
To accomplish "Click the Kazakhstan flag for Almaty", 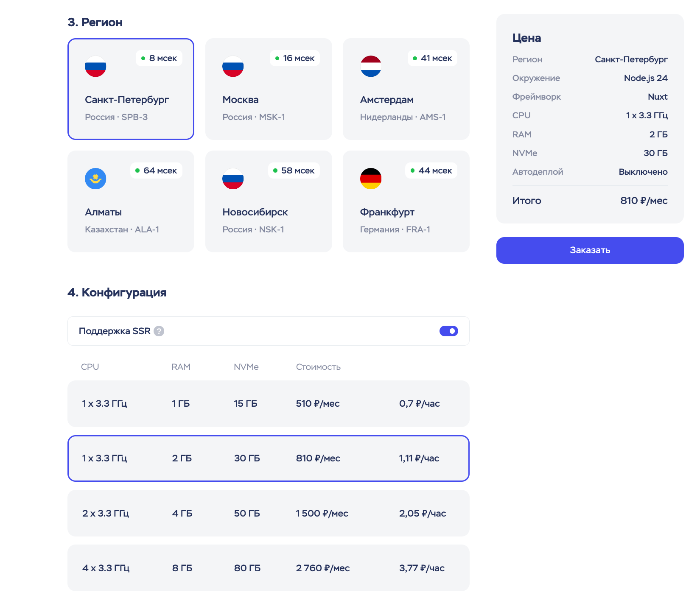I will pyautogui.click(x=95, y=179).
